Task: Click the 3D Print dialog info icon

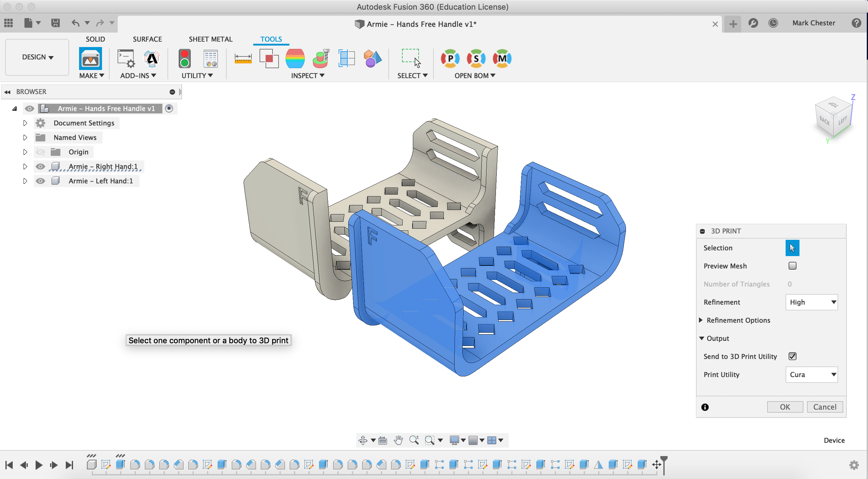Action: pos(705,407)
